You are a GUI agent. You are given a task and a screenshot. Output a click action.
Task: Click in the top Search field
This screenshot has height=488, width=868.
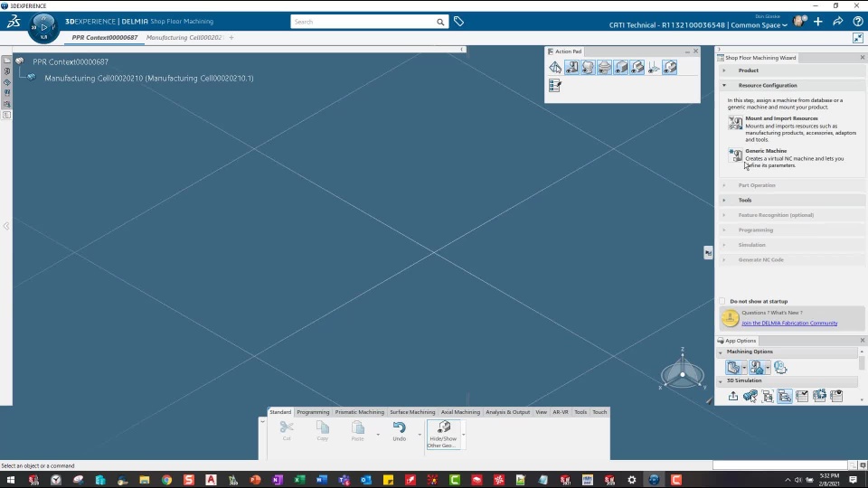click(x=363, y=22)
